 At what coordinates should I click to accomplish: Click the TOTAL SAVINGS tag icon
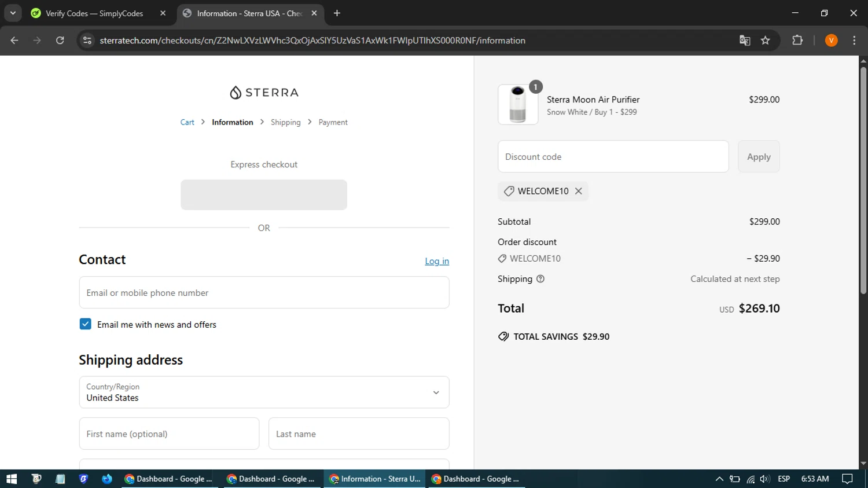[503, 336]
